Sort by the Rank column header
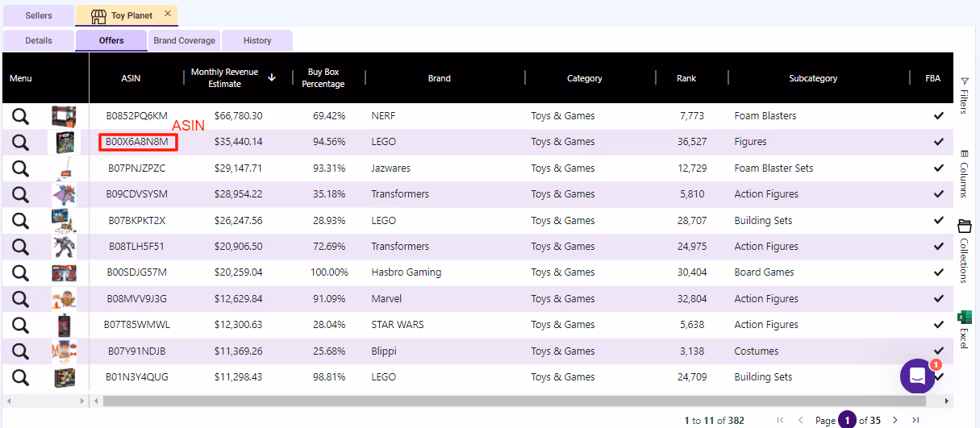The width and height of the screenshot is (980, 428). pos(686,78)
